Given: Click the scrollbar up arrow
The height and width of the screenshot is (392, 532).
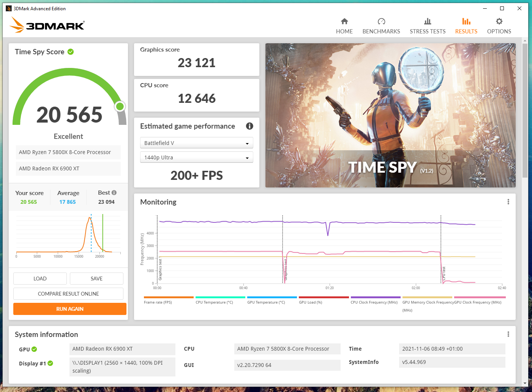Looking at the screenshot, I should point(525,40).
